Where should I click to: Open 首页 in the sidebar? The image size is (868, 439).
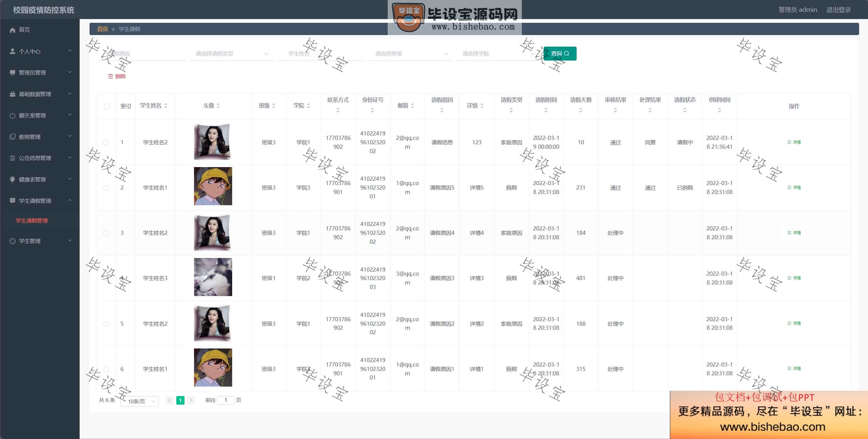(40, 30)
